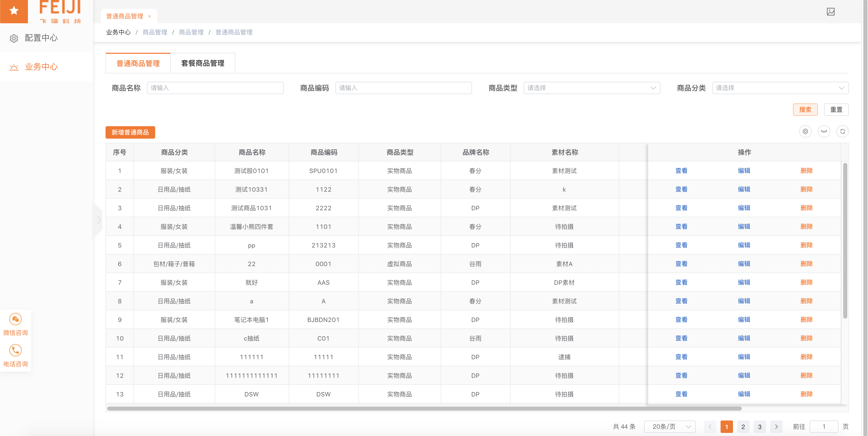The width and height of the screenshot is (868, 436).
Task: Expand the collapsed sidebar arrow handle
Action: (98, 220)
